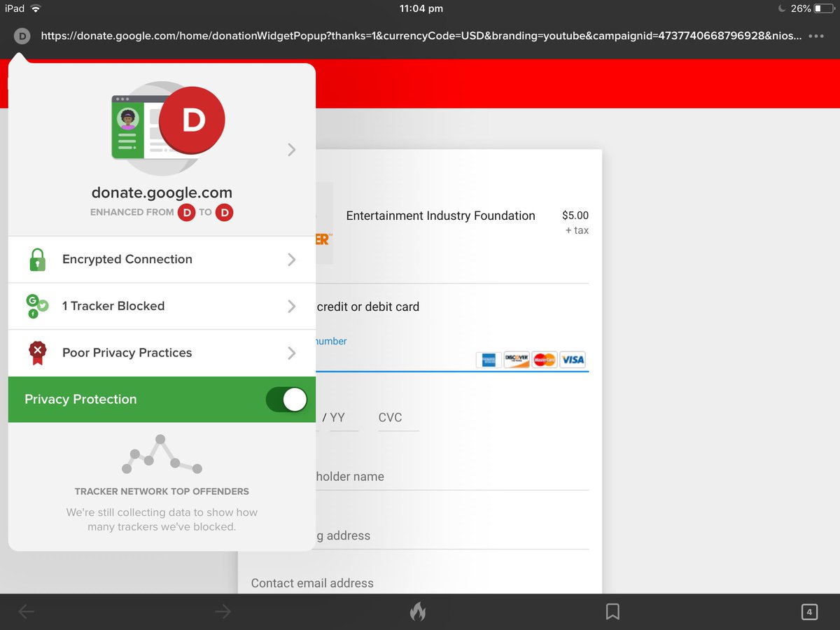Expand the Poor Privacy Practices chevron
This screenshot has height=630, width=840.
(x=292, y=353)
